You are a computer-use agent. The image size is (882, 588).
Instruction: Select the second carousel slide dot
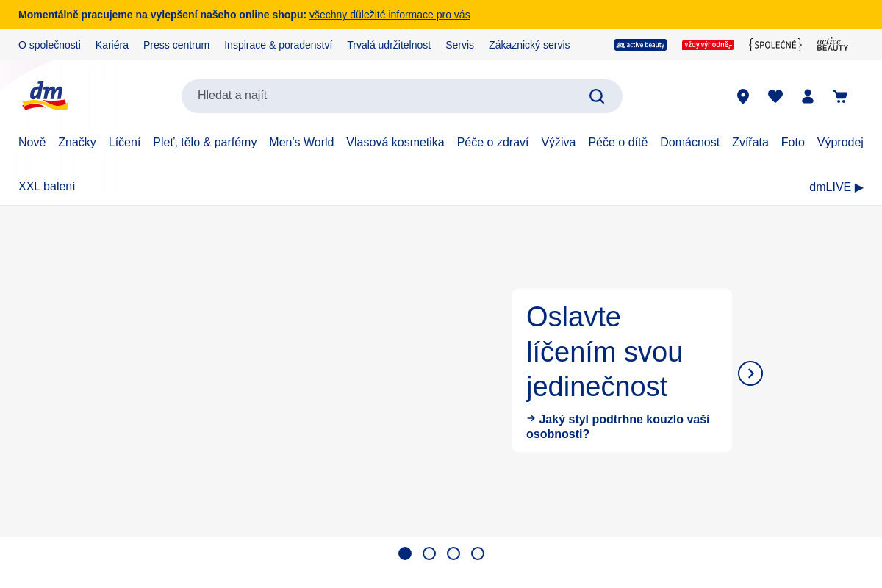click(x=429, y=553)
